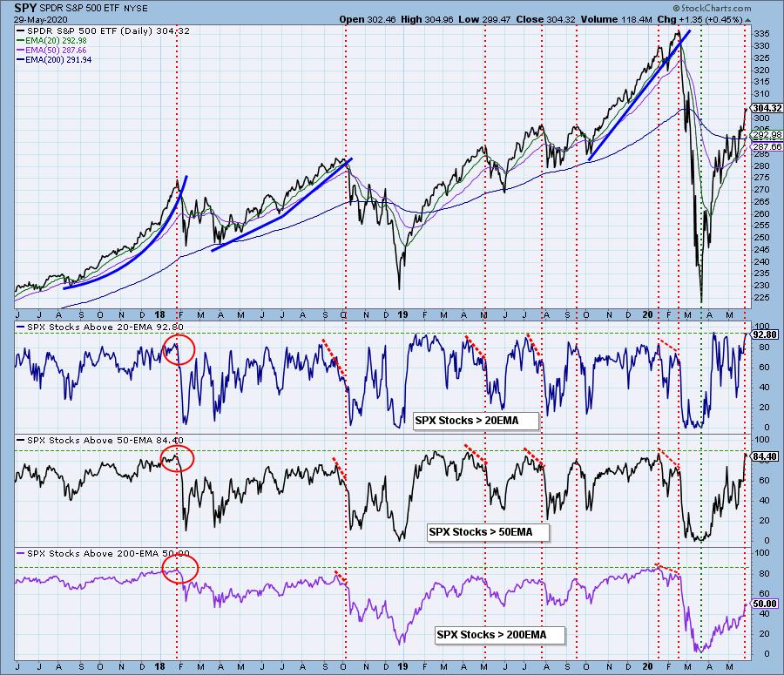
Task: Click the 265 price axis label
Action: coord(761,201)
